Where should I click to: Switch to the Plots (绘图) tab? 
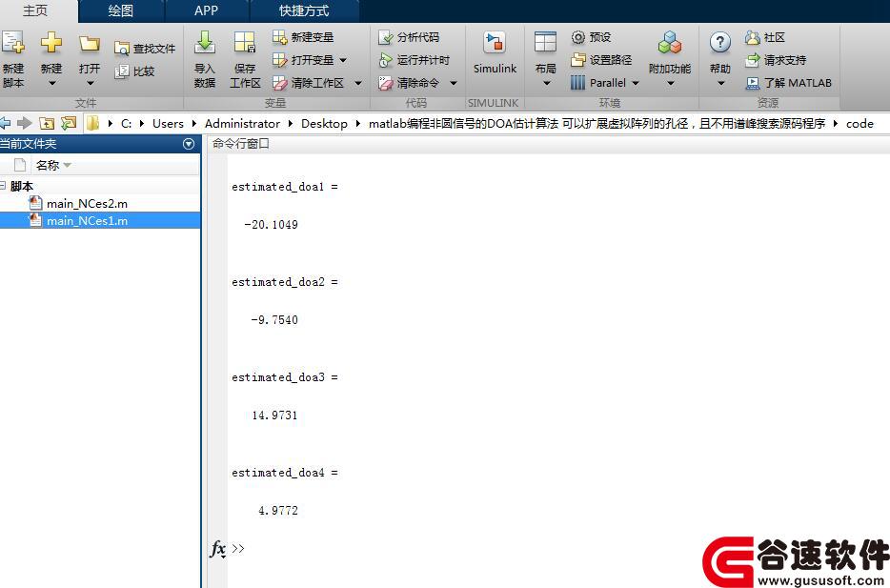[121, 10]
